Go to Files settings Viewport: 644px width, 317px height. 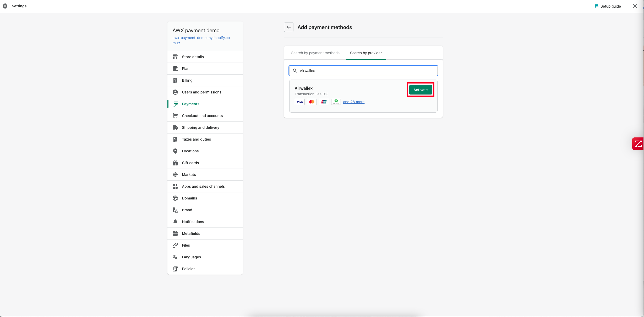tap(205, 245)
